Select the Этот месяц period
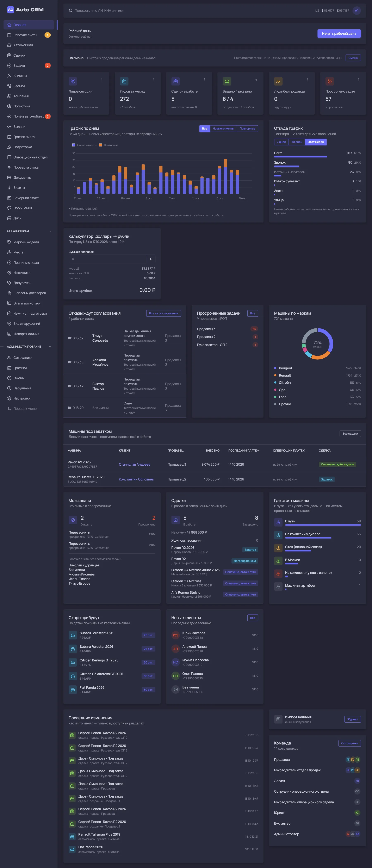The width and height of the screenshot is (372, 868). click(x=316, y=142)
